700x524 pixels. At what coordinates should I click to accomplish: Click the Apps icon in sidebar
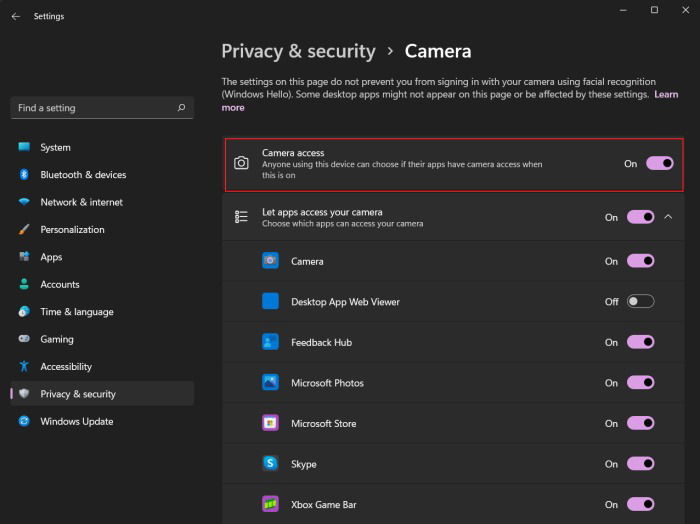[x=24, y=257]
